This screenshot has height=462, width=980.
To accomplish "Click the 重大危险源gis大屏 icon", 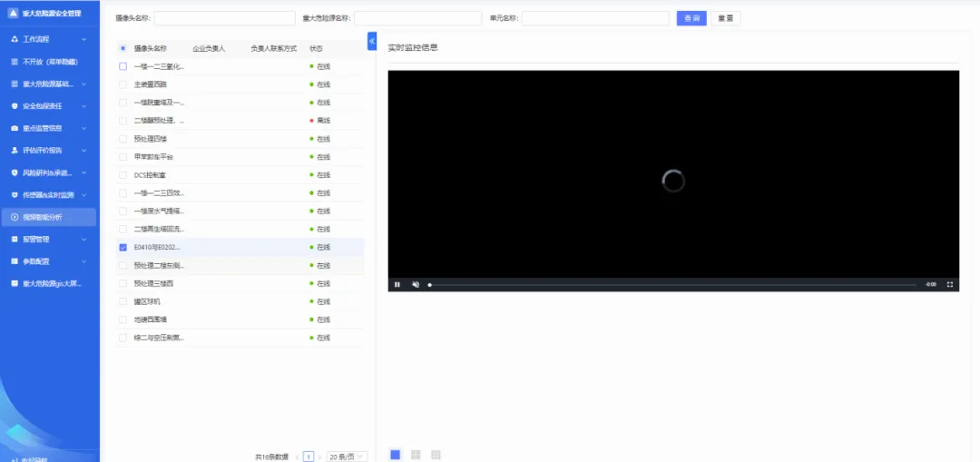I will [x=15, y=284].
